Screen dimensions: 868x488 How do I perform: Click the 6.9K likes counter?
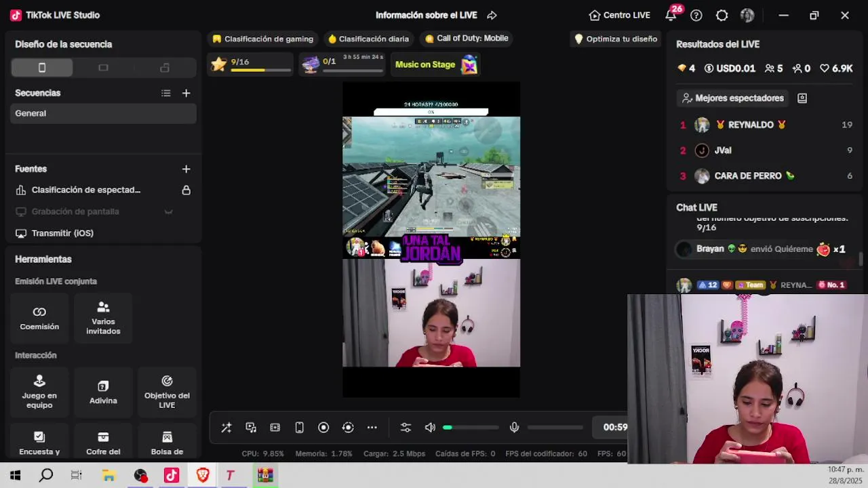tap(836, 68)
